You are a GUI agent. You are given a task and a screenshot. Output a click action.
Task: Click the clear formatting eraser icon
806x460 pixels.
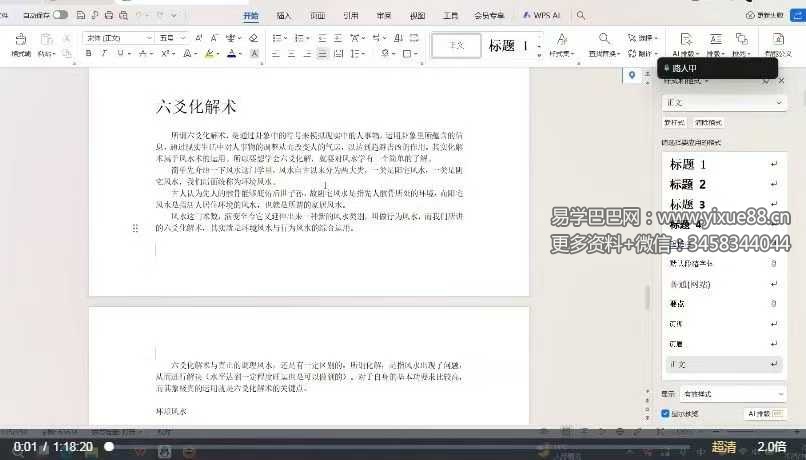(x=253, y=38)
